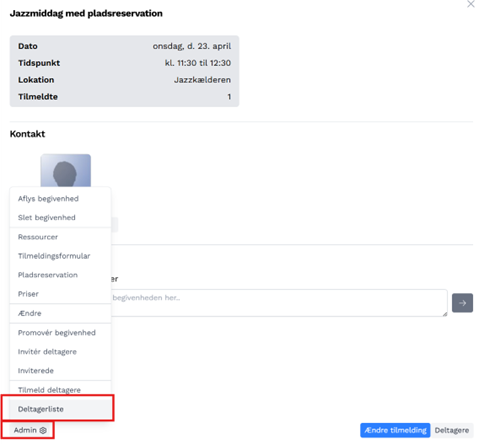Click the gear icon next to Admin
This screenshot has height=444, width=479.
(x=43, y=430)
